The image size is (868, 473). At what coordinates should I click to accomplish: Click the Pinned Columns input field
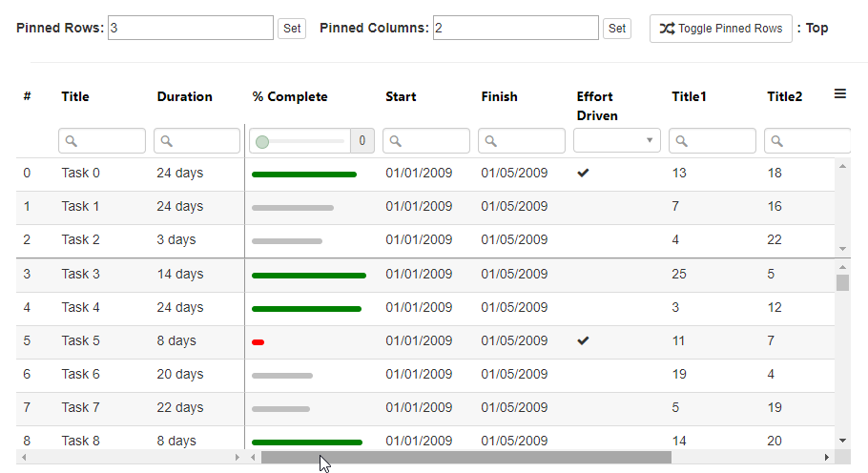(515, 28)
